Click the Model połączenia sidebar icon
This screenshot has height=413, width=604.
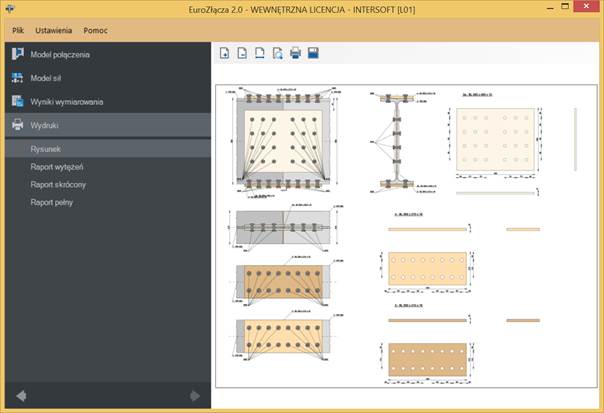[17, 54]
